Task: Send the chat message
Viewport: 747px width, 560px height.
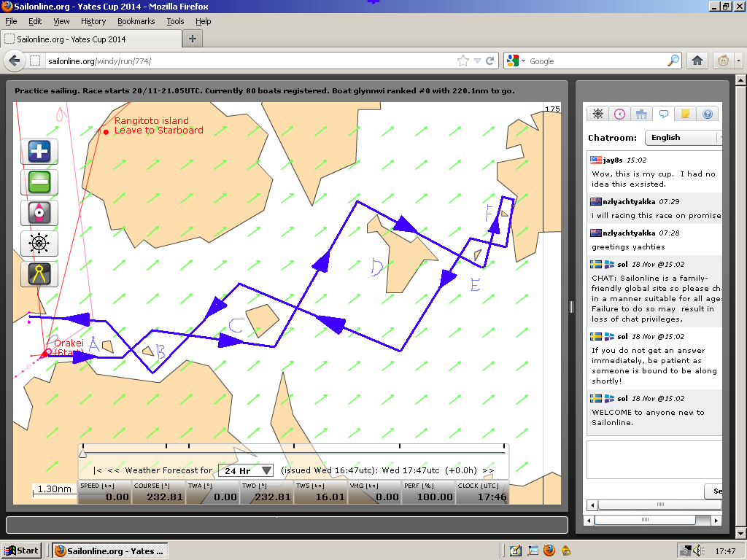Action: click(x=713, y=491)
